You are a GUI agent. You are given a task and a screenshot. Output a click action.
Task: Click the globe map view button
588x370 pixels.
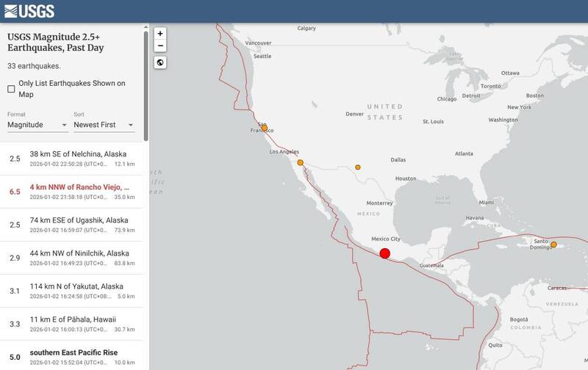click(160, 62)
